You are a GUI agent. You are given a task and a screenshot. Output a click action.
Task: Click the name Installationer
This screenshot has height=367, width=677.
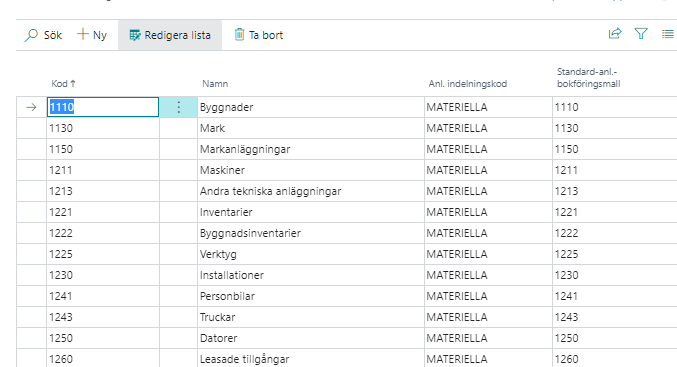pos(231,275)
